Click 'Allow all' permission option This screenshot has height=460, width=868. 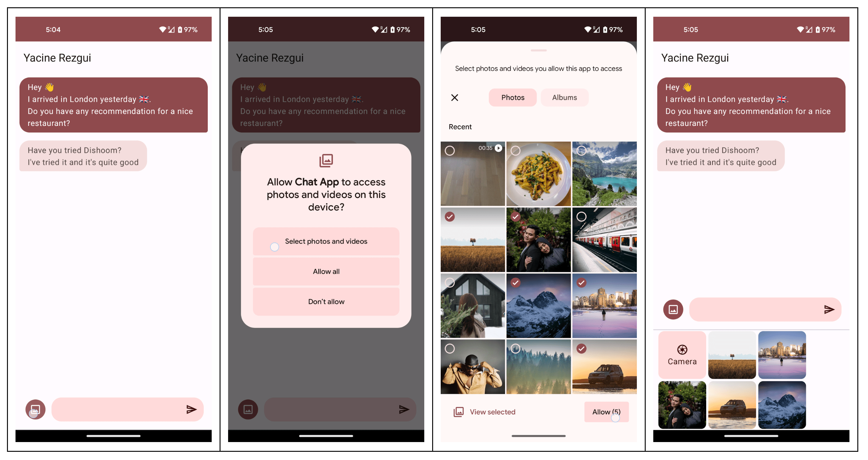(x=326, y=271)
